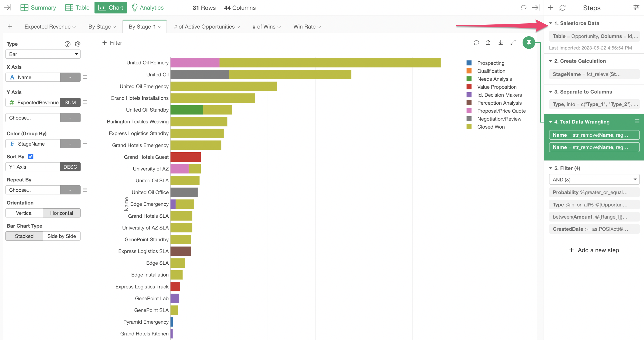
Task: Expand chart to full screen
Action: 513,43
